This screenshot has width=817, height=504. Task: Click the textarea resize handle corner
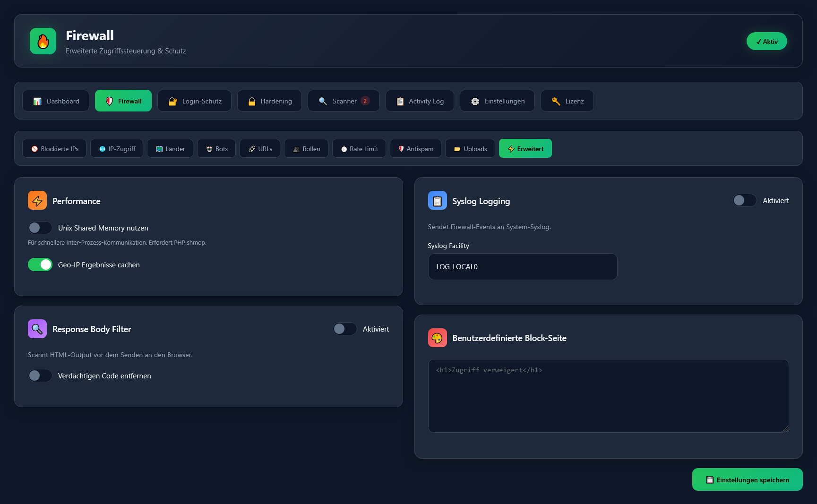tap(785, 428)
